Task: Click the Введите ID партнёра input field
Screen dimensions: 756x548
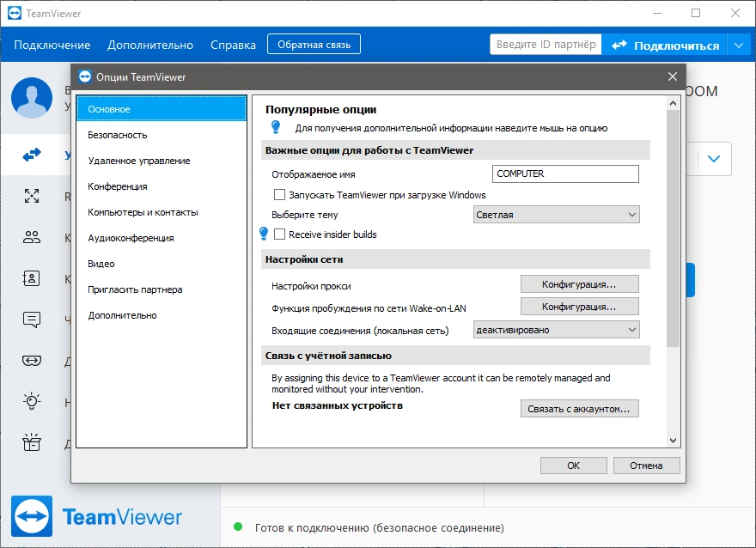Action: click(546, 45)
